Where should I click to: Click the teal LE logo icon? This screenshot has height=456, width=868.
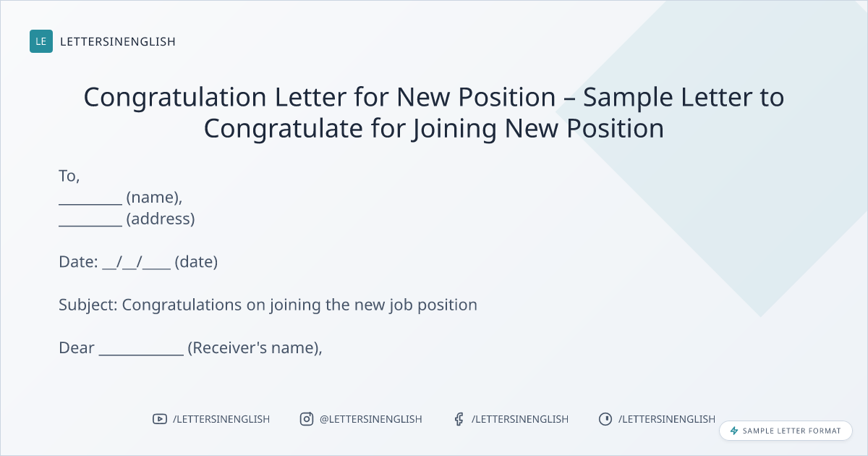(41, 41)
